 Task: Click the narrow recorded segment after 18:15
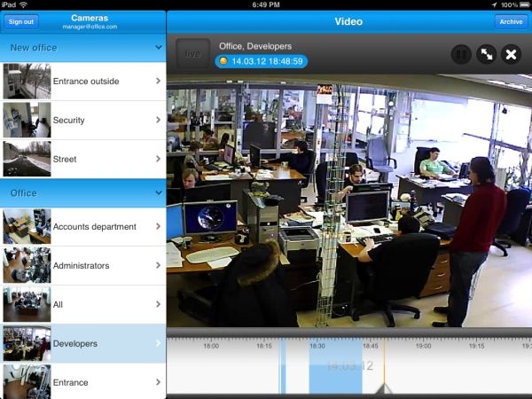coord(283,366)
